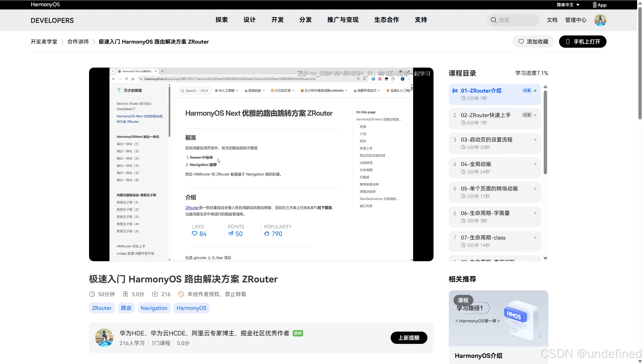
Task: Click the 讲师 badge
Action: pyautogui.click(x=298, y=333)
